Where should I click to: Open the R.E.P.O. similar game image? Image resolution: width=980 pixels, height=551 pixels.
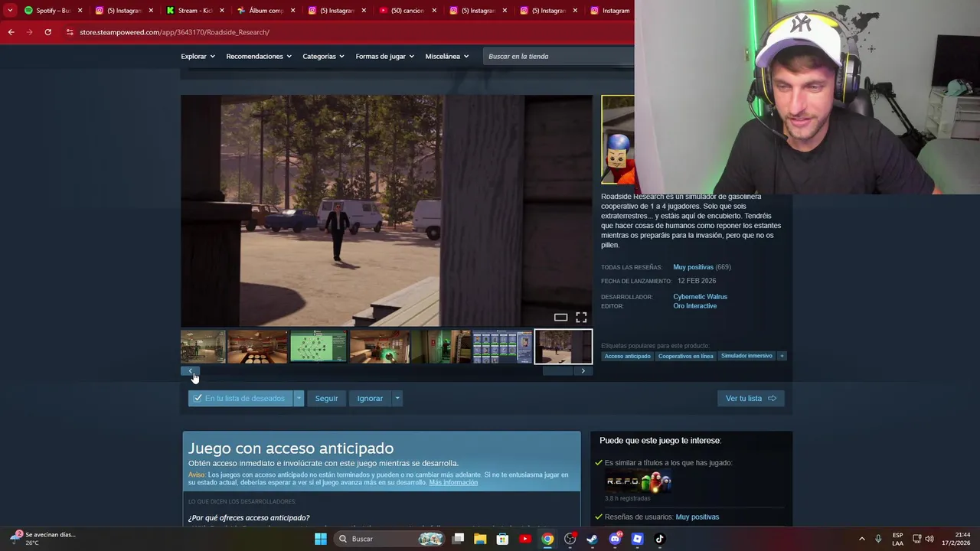pyautogui.click(x=638, y=481)
